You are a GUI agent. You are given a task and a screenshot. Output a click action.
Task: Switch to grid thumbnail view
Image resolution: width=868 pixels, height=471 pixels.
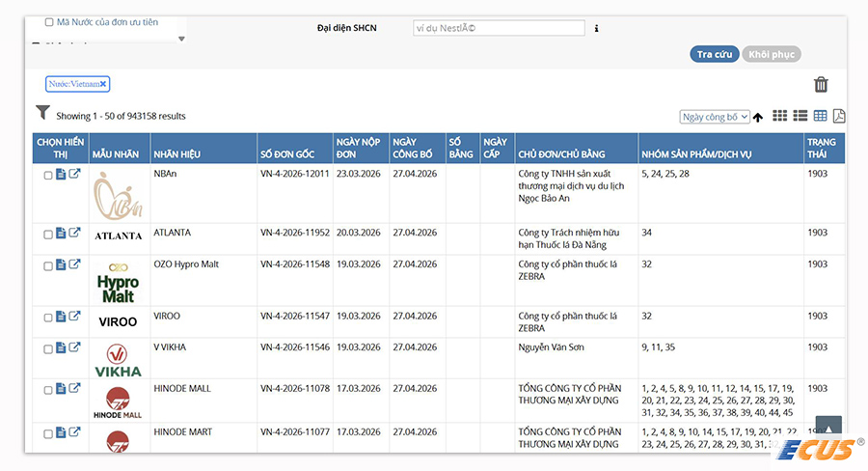[x=780, y=116]
